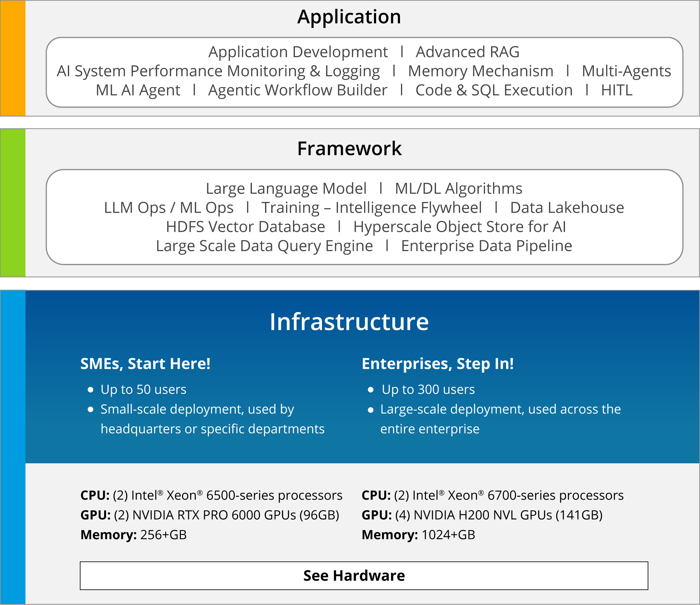Image resolution: width=700 pixels, height=605 pixels.
Task: Click the Advanced RAG text
Action: tap(468, 52)
